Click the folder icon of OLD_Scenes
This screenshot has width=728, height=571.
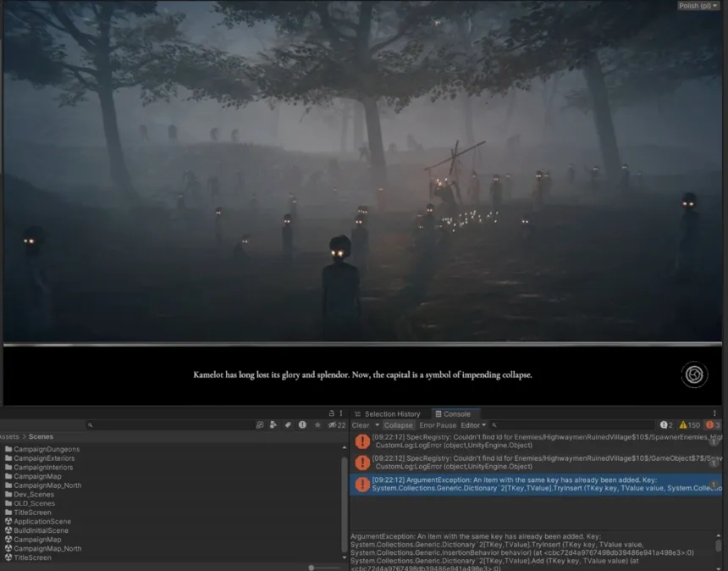8,503
